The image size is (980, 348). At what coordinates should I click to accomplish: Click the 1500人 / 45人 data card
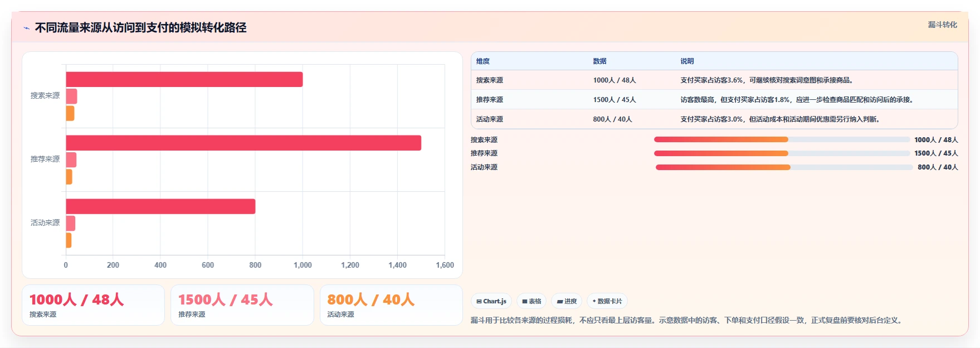pos(242,305)
